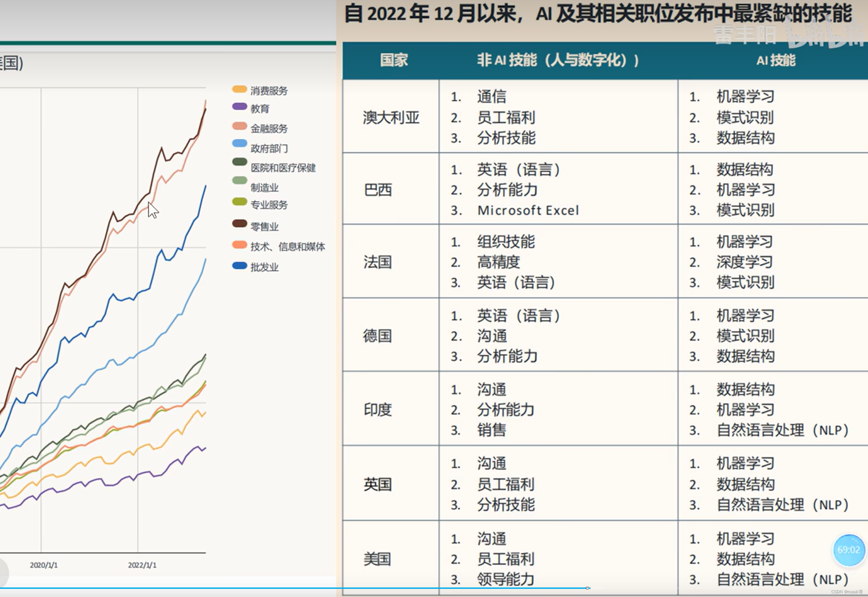Click the video progress bar handle

587,588
